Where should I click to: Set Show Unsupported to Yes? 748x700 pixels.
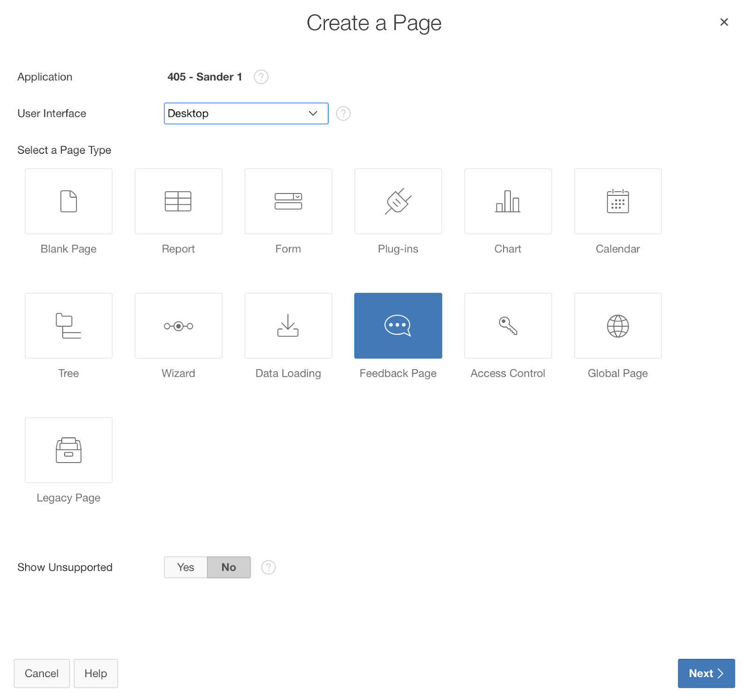186,567
